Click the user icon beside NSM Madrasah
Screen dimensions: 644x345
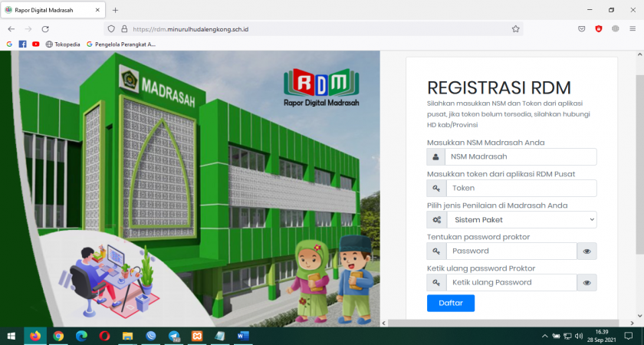pyautogui.click(x=436, y=156)
